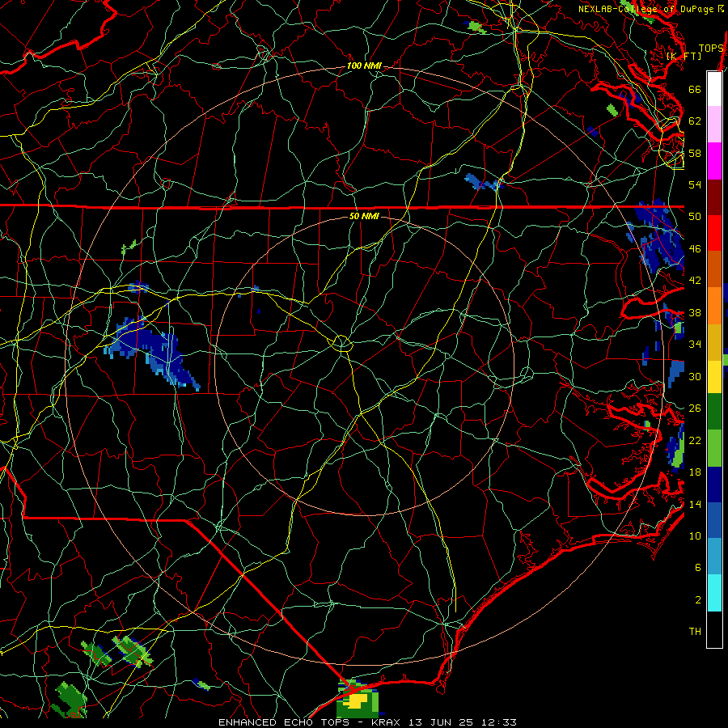Click the navy blue swatch near 18
Viewport: 728px width, 728px height.
pos(714,485)
